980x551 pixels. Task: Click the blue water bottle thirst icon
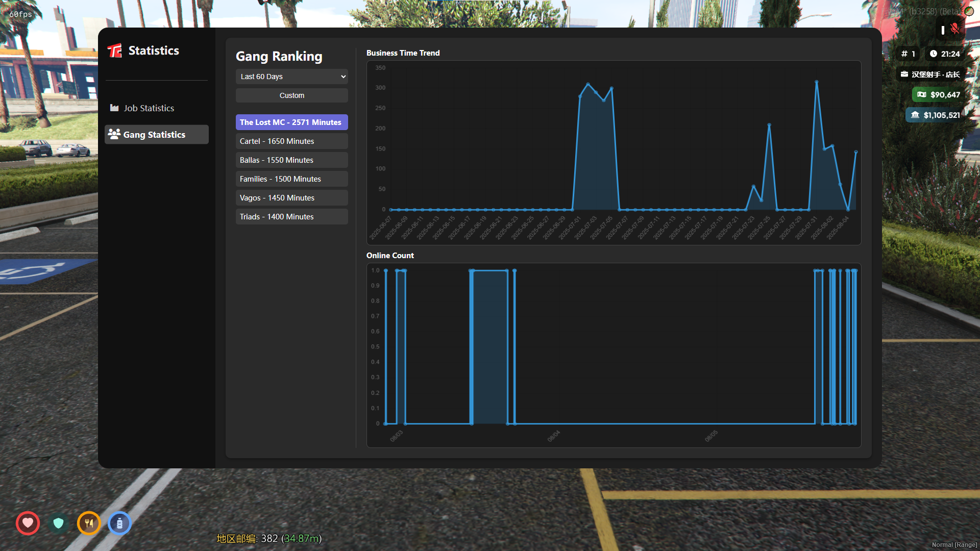click(x=119, y=523)
